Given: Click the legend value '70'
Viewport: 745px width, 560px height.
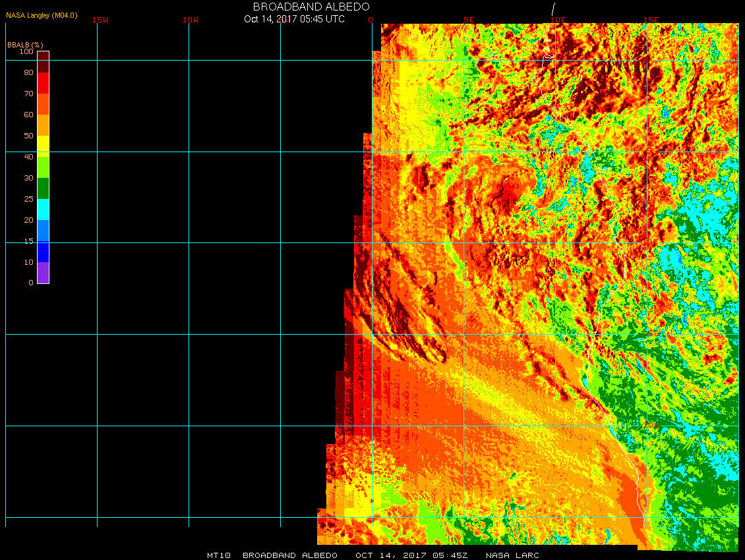Looking at the screenshot, I should (29, 94).
